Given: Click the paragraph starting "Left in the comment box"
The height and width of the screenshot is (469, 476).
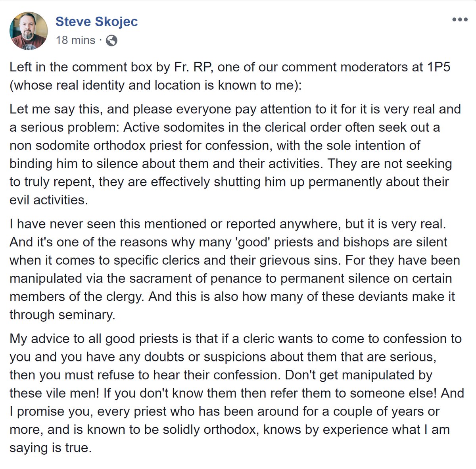Looking at the screenshot, I should (x=230, y=76).
